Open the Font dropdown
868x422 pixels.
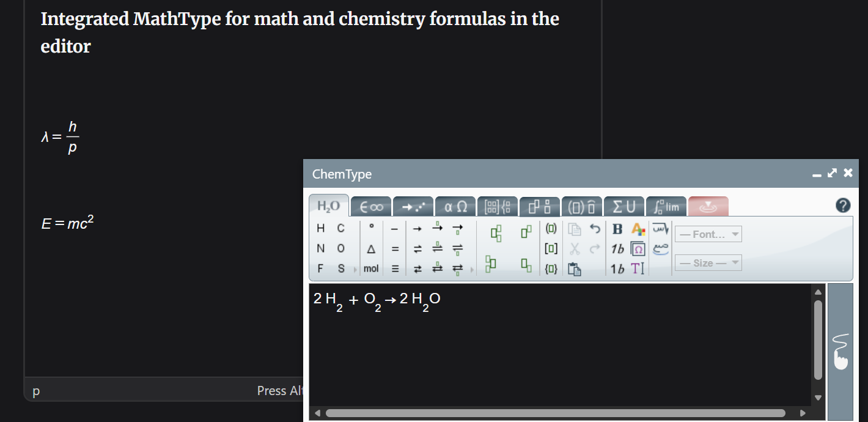[x=708, y=234]
